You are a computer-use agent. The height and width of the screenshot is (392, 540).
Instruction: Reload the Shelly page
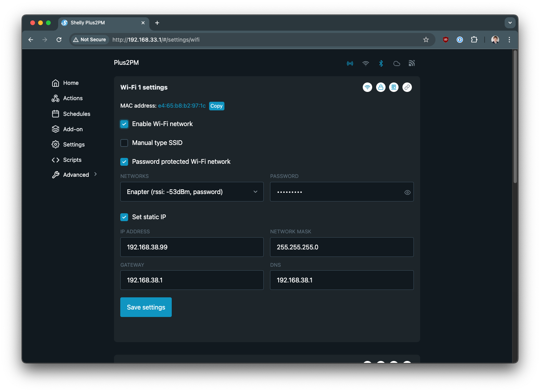(59, 40)
